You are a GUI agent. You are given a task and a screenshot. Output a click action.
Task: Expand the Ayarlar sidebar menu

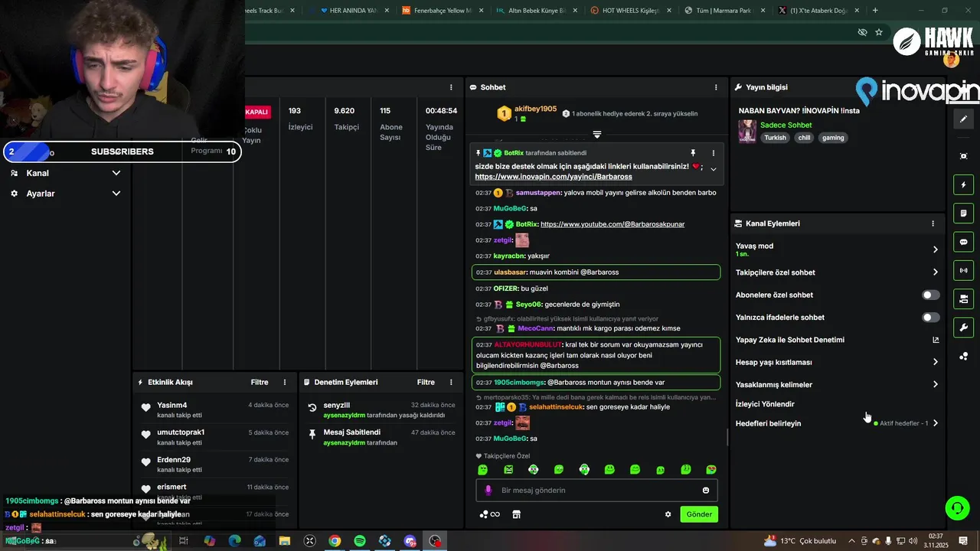tap(66, 194)
